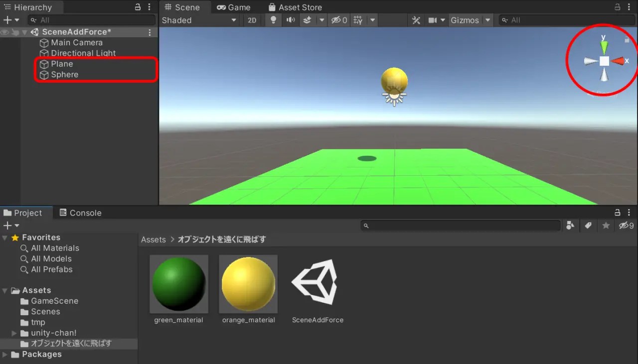Select the yellow sphere in the Scene view

pyautogui.click(x=394, y=80)
